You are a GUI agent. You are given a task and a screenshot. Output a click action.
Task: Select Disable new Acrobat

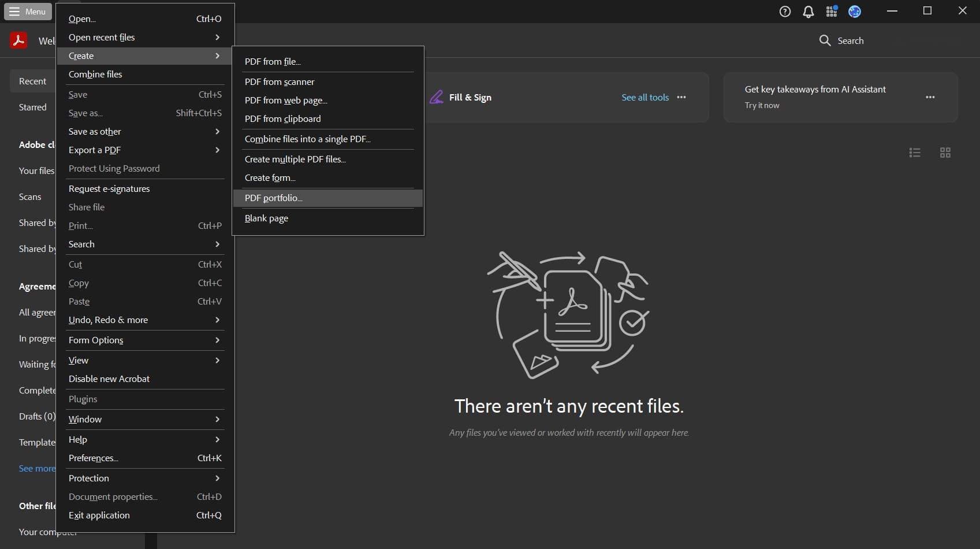click(145, 379)
